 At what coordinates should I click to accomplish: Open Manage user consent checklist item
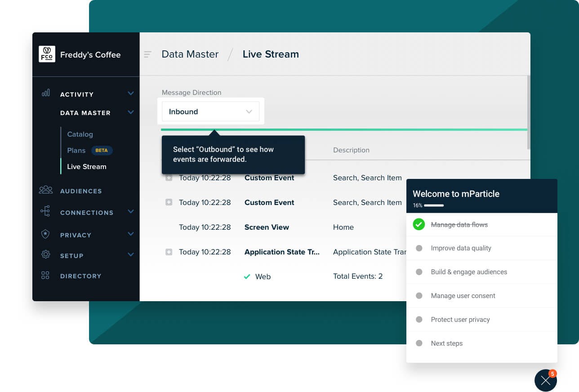tap(482, 296)
